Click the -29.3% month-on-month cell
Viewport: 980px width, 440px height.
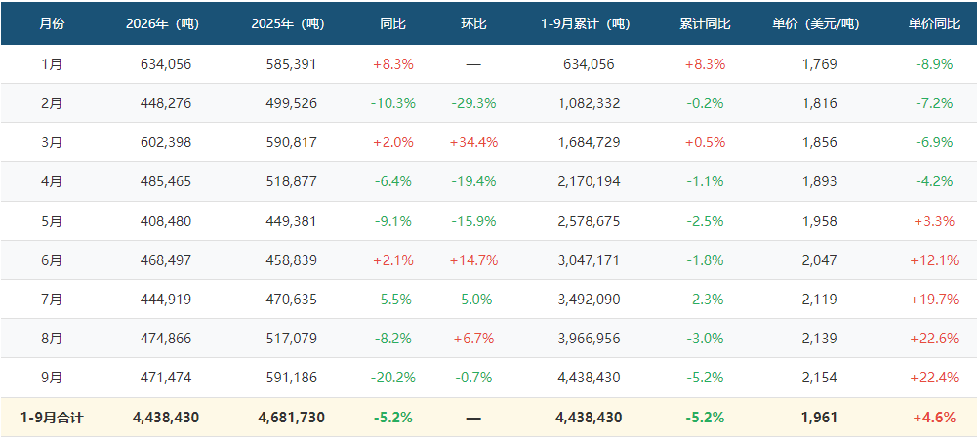coord(473,103)
